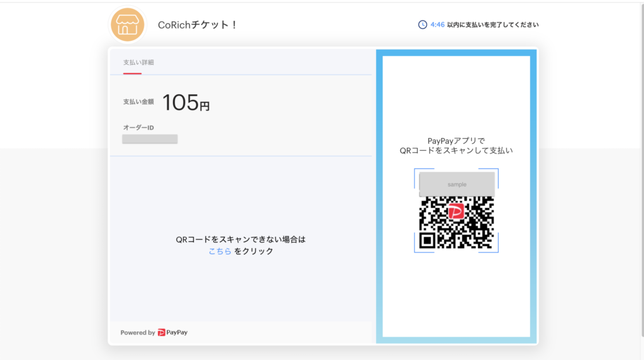The image size is (644, 360).
Task: Click the 4:46 countdown timer
Action: 438,25
